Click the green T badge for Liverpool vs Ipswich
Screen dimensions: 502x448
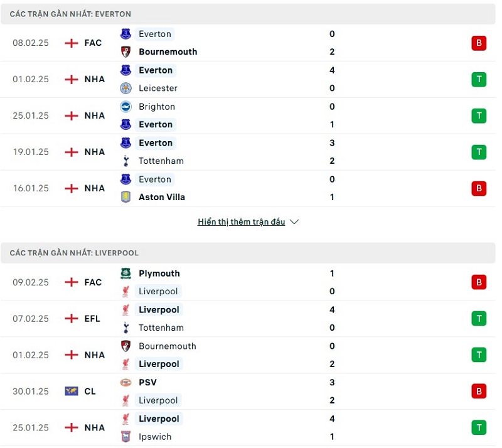click(479, 427)
